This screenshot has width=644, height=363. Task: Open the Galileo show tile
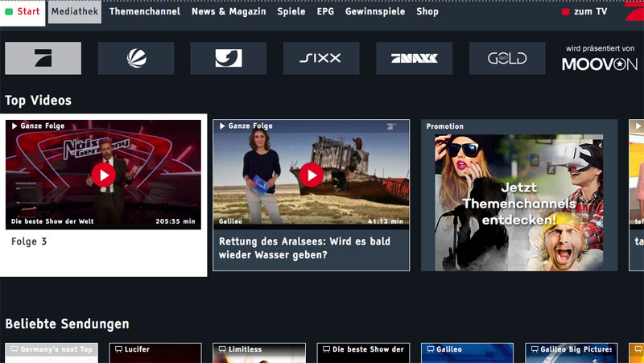pyautogui.click(x=467, y=353)
